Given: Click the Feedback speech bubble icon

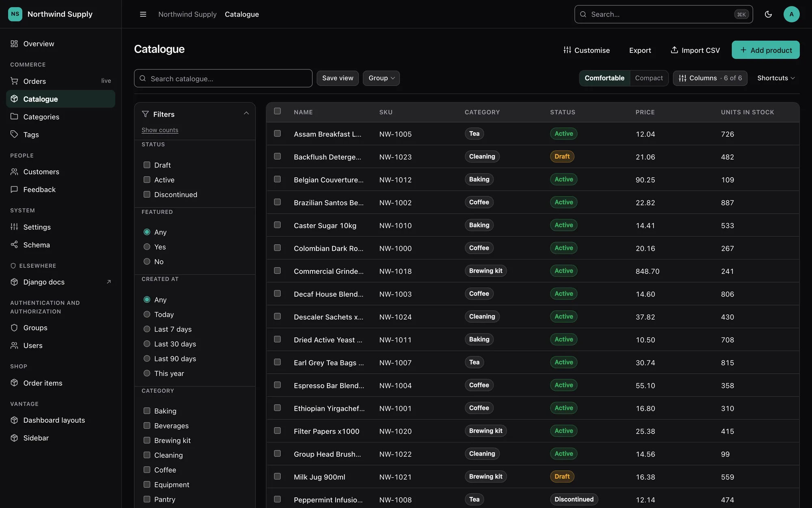Looking at the screenshot, I should 14,189.
